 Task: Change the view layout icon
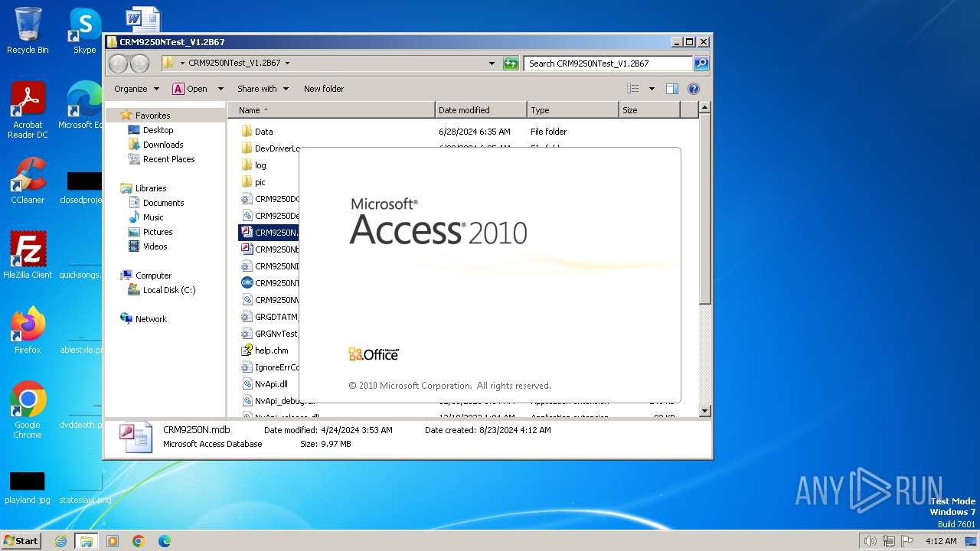tap(633, 89)
